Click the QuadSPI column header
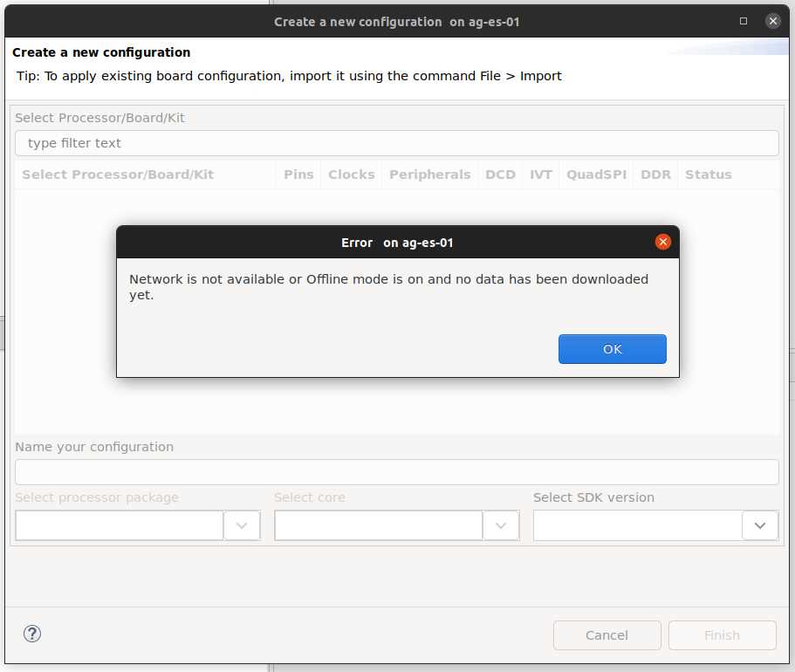795x672 pixels. pos(596,175)
